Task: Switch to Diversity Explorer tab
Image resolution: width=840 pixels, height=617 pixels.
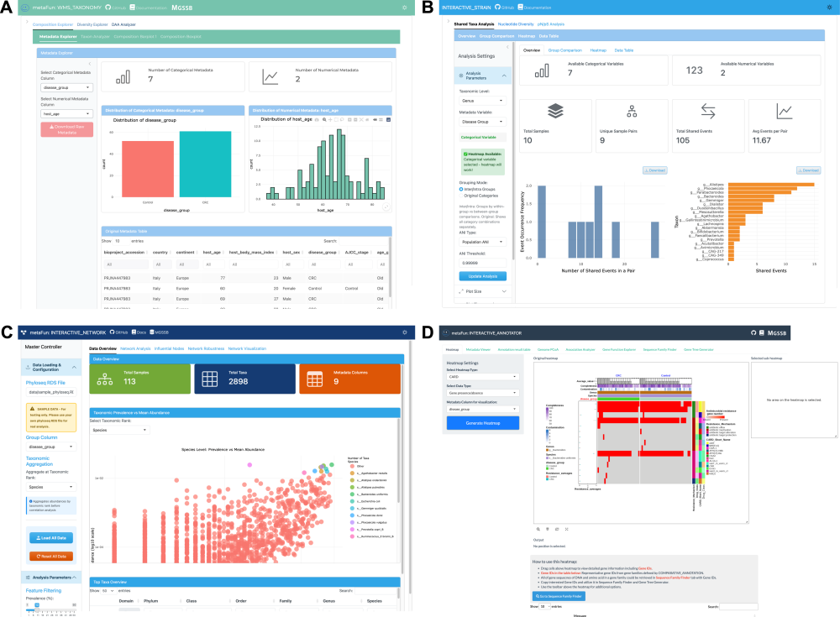Action: (92, 24)
